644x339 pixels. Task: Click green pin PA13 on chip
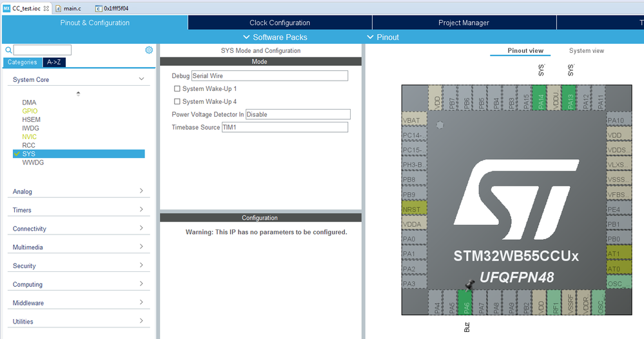point(569,98)
